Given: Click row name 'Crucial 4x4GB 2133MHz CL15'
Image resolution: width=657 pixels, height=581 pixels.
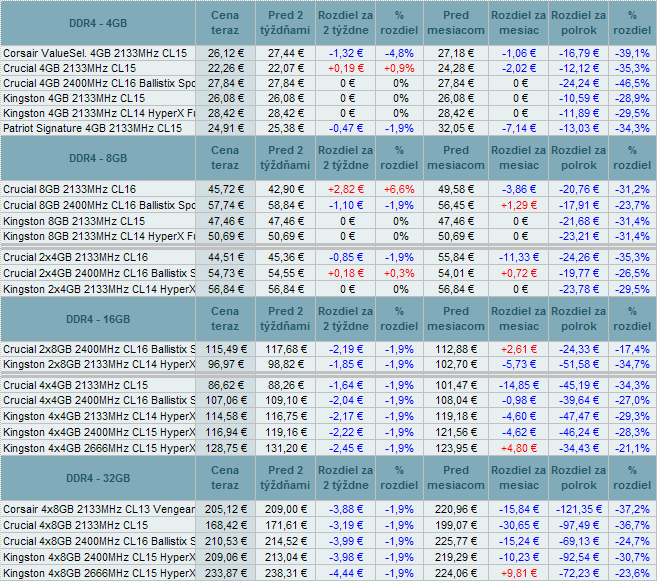Looking at the screenshot, I should point(75,385).
